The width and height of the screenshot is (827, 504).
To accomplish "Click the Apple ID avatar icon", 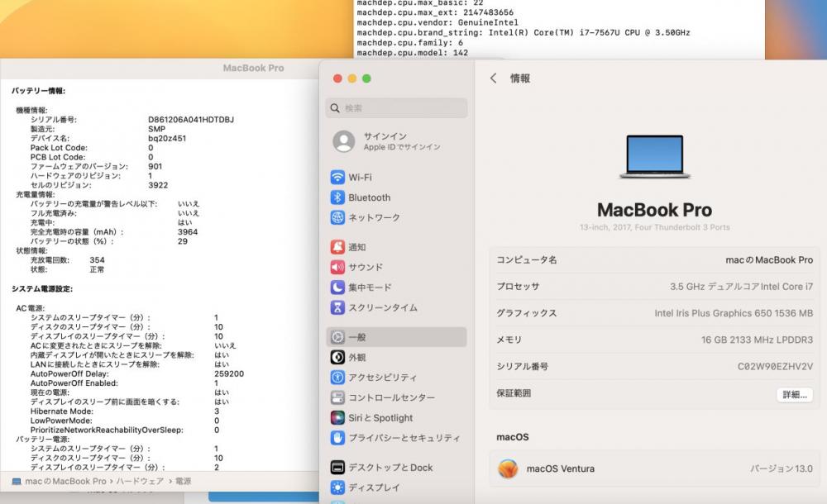I will click(344, 141).
